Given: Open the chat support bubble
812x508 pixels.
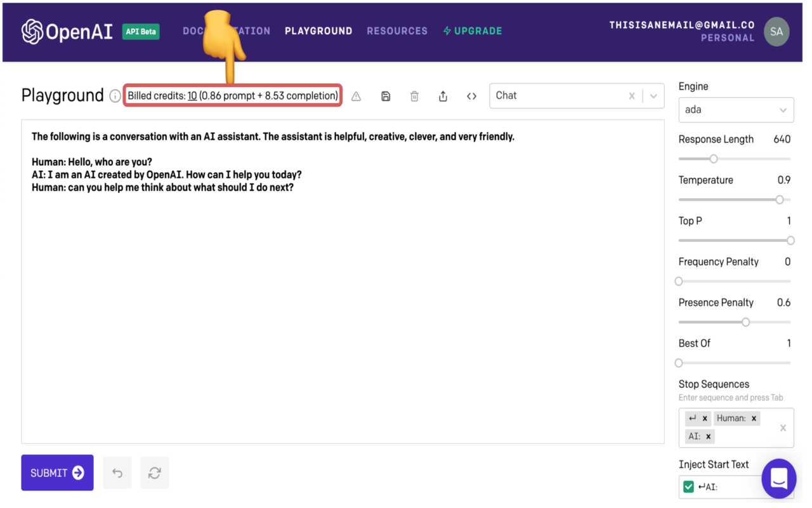Looking at the screenshot, I should tap(778, 478).
